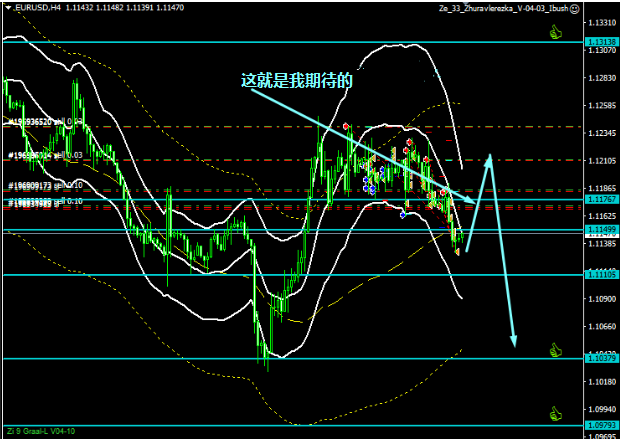Click the highlighted 1.11767 price tag

click(602, 199)
